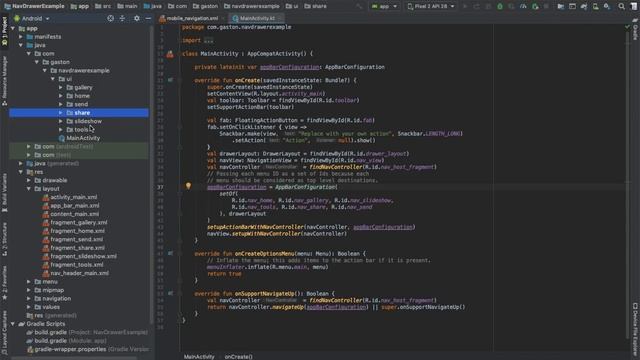Expand the drawable folder arrow
The image size is (640, 360).
click(x=29, y=180)
